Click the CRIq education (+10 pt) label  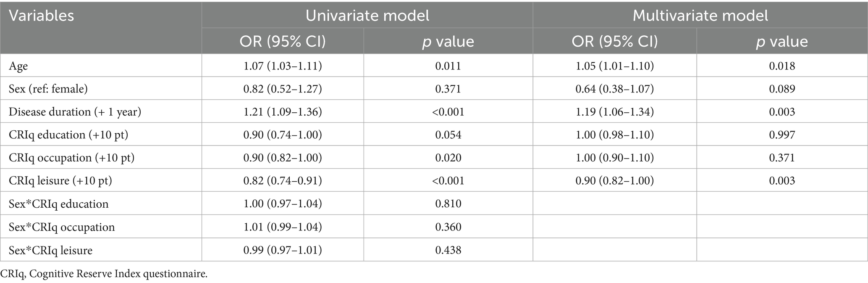tap(68, 135)
